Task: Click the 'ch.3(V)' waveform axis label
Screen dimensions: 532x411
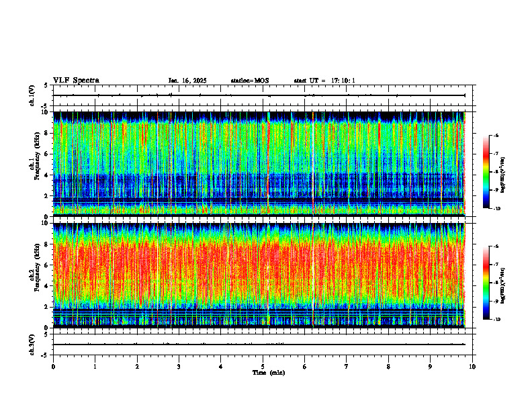Action: [x=32, y=345]
